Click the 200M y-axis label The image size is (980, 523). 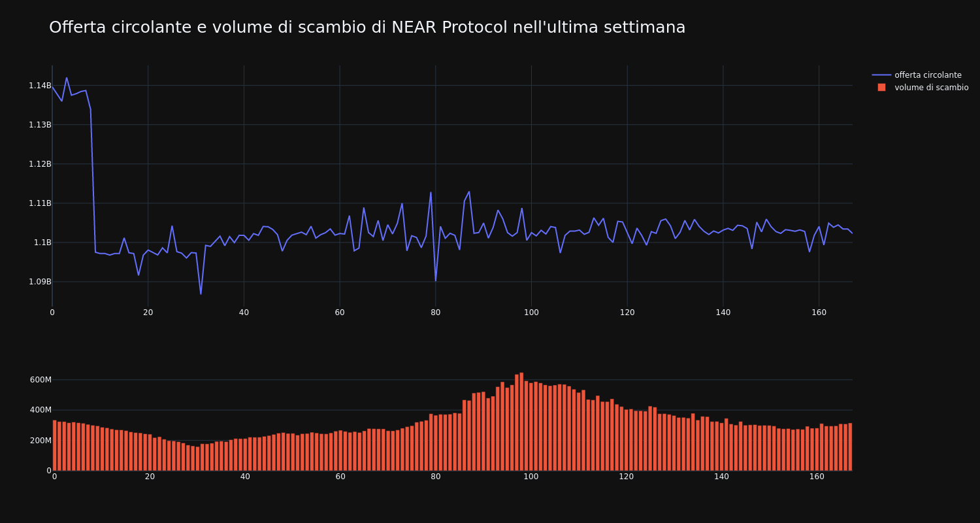pyautogui.click(x=41, y=441)
